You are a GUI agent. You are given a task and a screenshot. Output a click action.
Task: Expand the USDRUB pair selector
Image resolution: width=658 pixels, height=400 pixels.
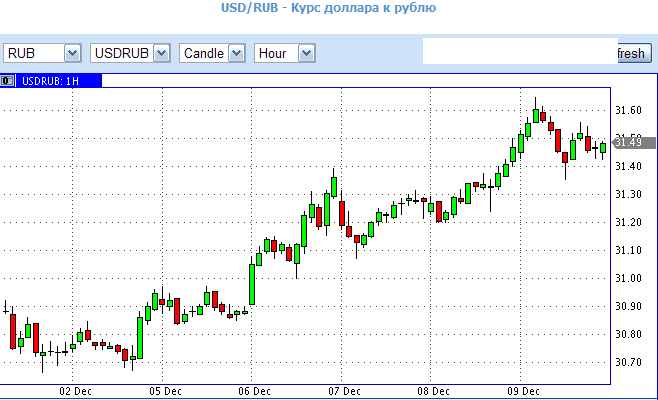coord(130,53)
